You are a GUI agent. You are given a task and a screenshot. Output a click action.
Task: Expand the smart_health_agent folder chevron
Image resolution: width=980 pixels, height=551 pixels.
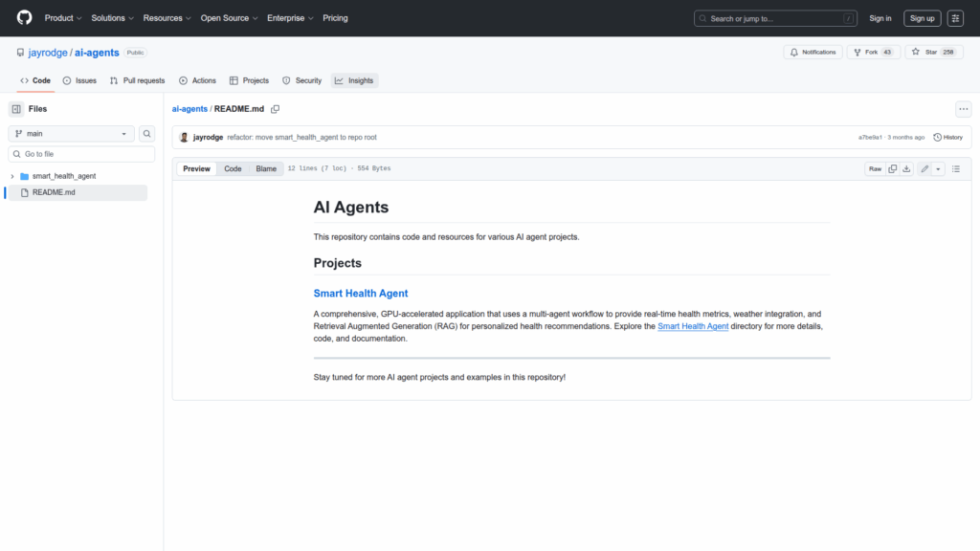(11, 176)
